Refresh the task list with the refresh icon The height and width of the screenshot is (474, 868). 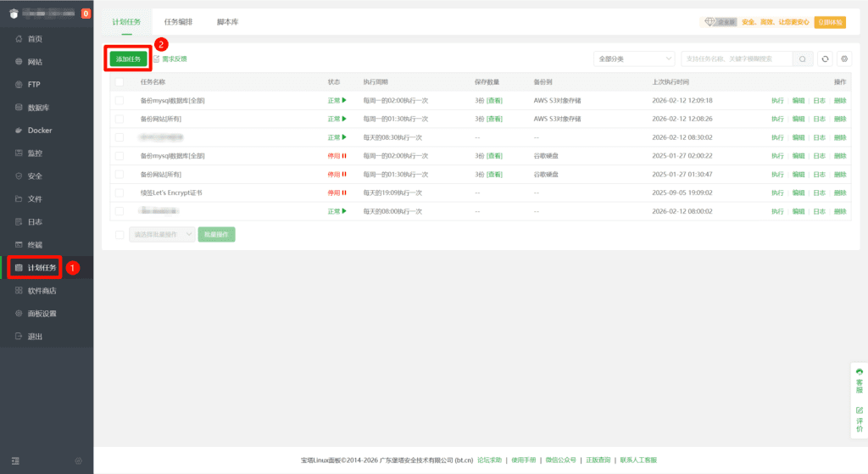click(x=825, y=59)
